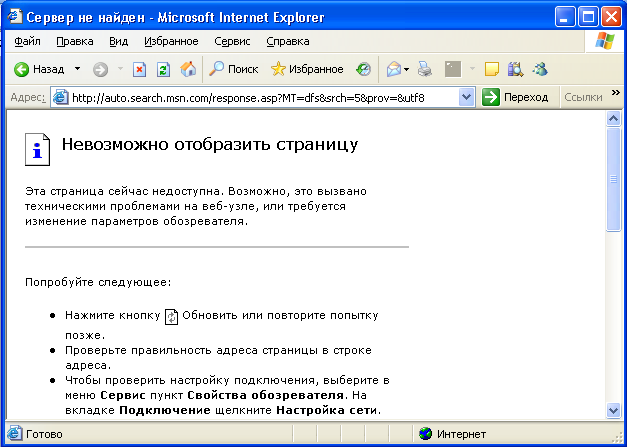Click the IE icon in title bar
The width and height of the screenshot is (627, 447).
tap(15, 16)
